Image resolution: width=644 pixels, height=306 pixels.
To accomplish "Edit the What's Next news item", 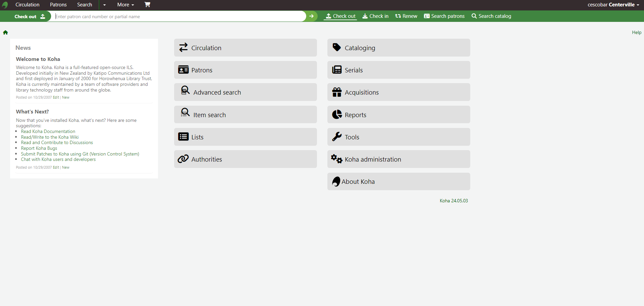I will point(56,167).
